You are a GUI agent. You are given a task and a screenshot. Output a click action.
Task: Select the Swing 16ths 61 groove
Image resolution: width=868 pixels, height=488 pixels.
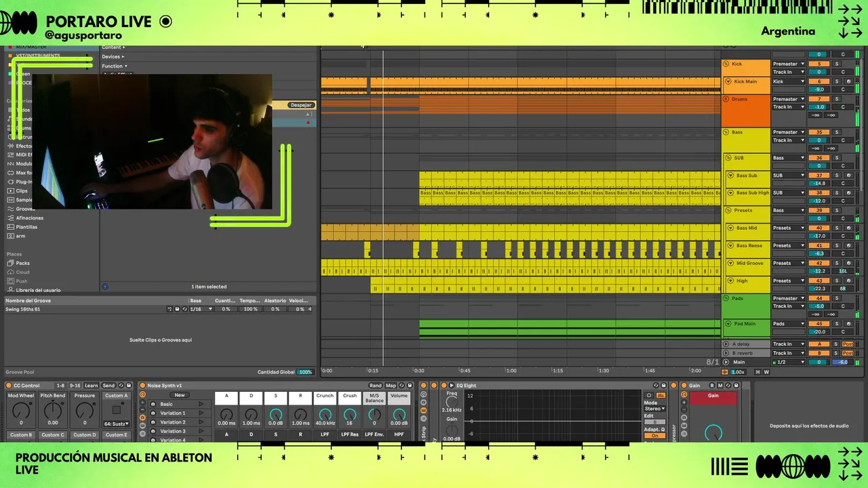point(23,309)
